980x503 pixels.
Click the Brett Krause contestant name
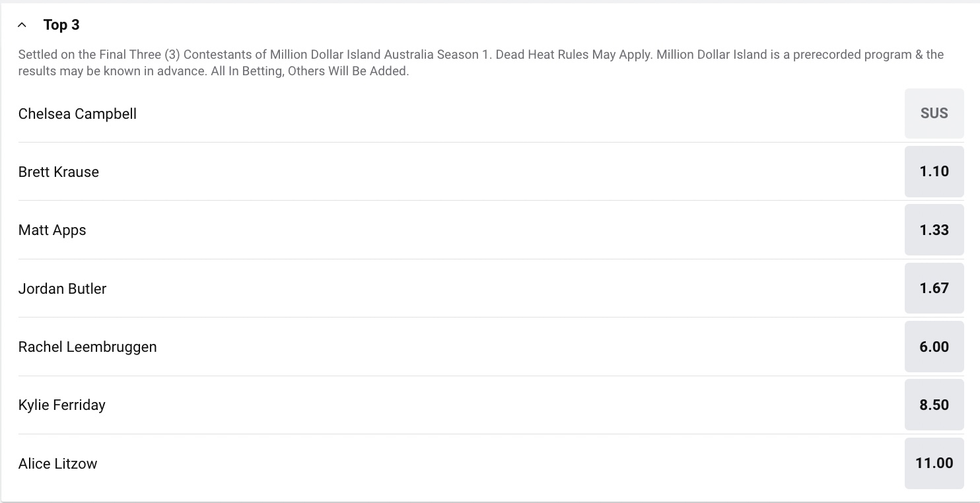[x=59, y=172]
